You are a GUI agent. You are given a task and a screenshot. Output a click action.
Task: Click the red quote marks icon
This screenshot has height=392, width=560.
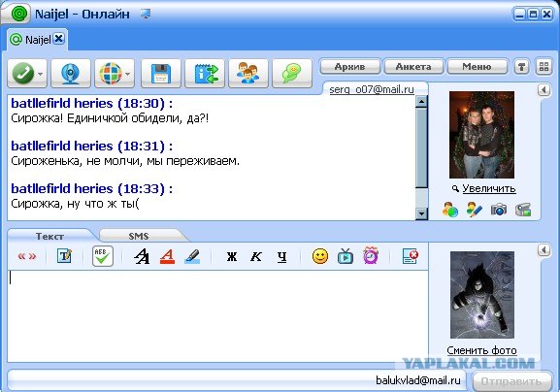tap(27, 256)
